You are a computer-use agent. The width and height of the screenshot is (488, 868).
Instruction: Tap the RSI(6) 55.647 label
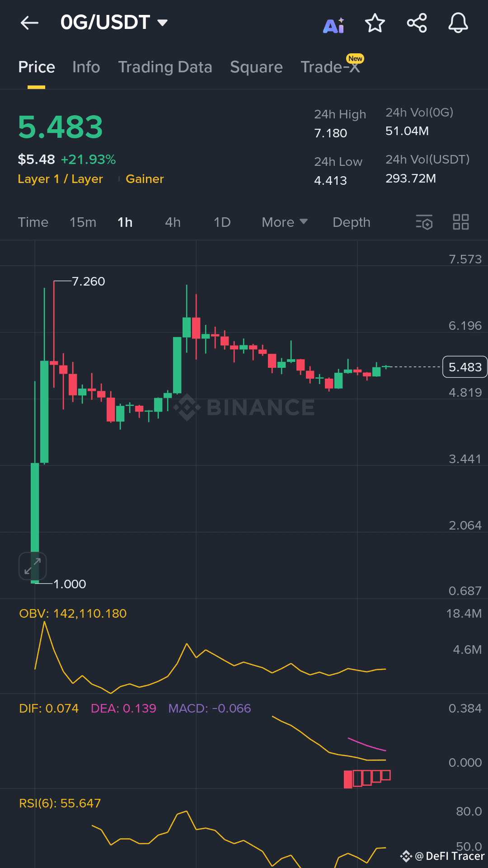point(60,803)
